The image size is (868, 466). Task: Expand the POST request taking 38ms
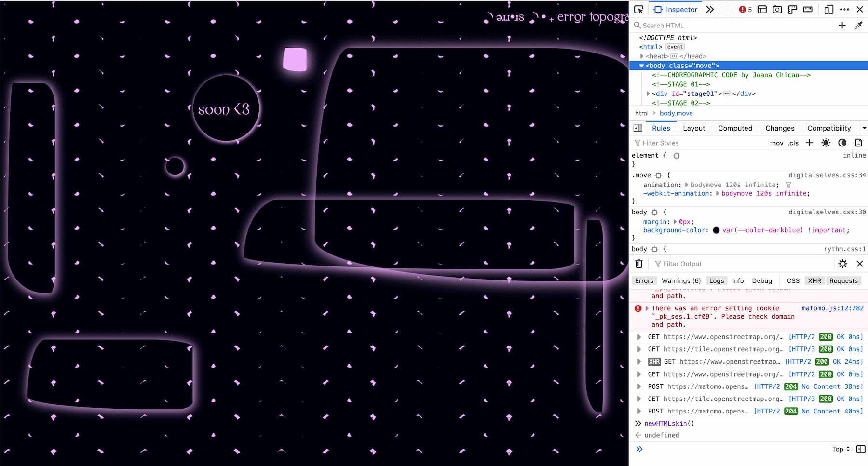pyautogui.click(x=639, y=386)
